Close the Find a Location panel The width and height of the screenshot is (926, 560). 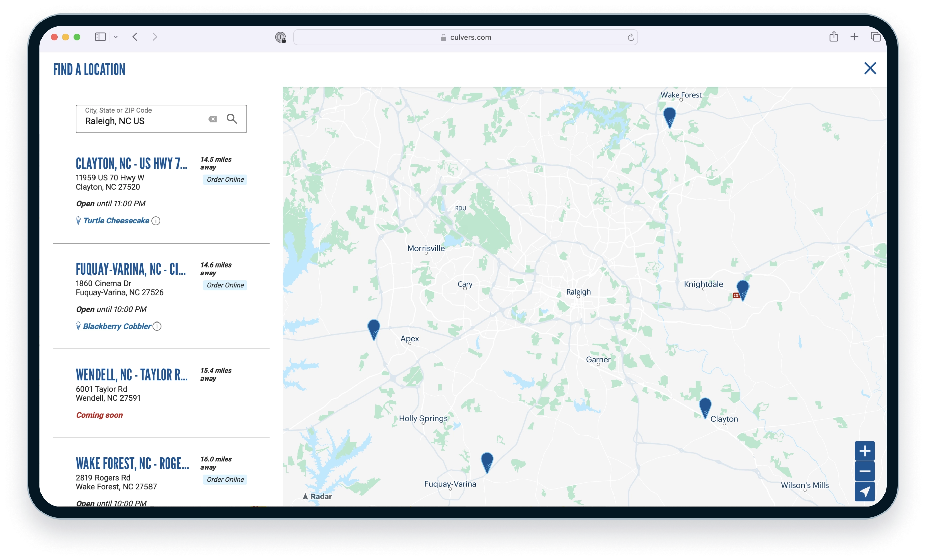click(870, 68)
